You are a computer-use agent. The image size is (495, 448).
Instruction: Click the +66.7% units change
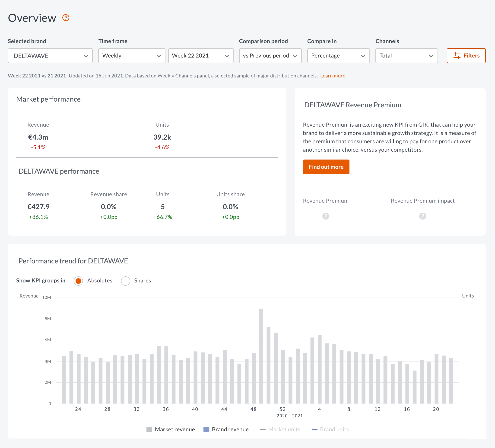coord(162,217)
